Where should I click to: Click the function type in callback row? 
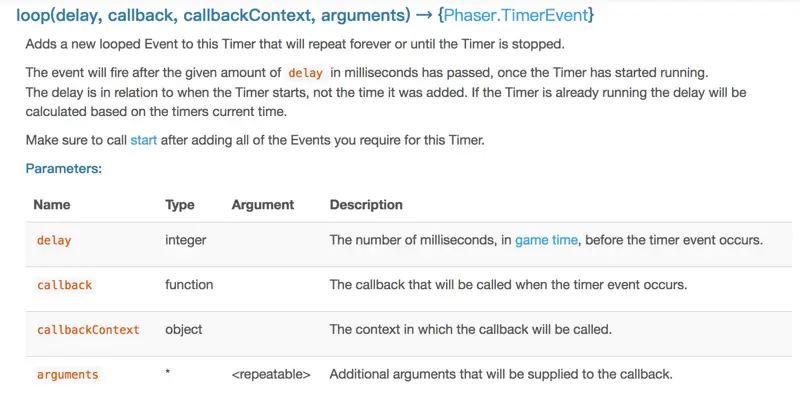pyautogui.click(x=189, y=285)
